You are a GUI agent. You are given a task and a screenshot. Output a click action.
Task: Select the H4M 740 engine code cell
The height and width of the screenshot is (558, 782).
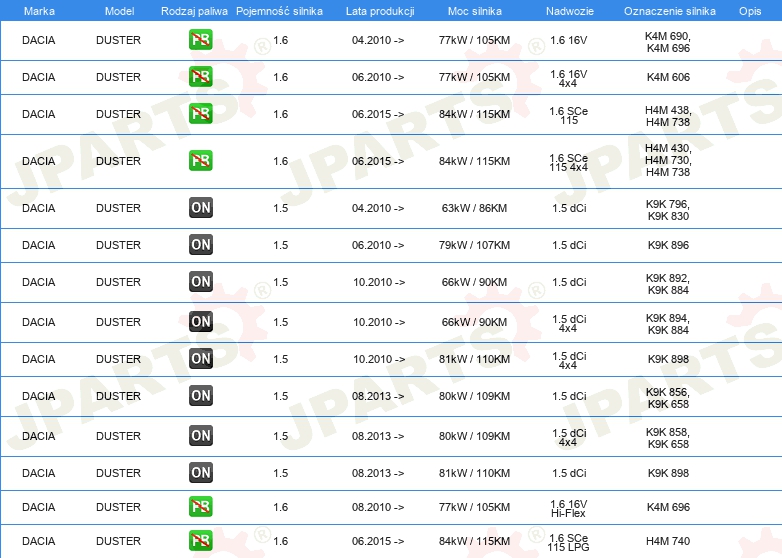(x=668, y=541)
